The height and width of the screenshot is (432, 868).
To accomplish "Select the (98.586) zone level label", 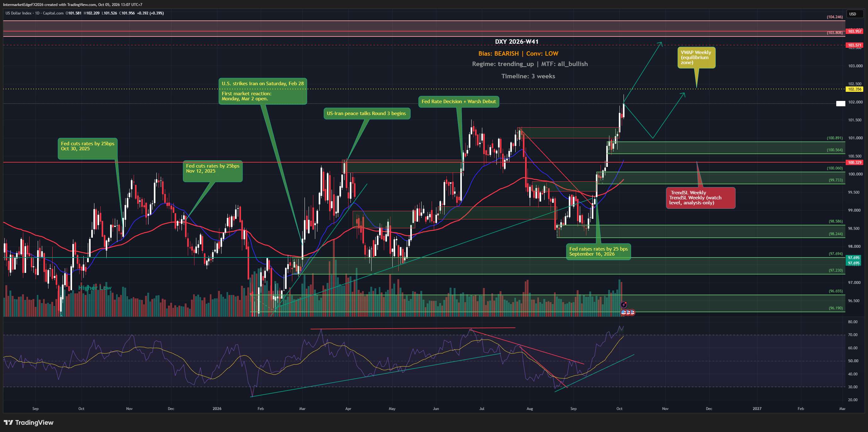I will pos(835,222).
